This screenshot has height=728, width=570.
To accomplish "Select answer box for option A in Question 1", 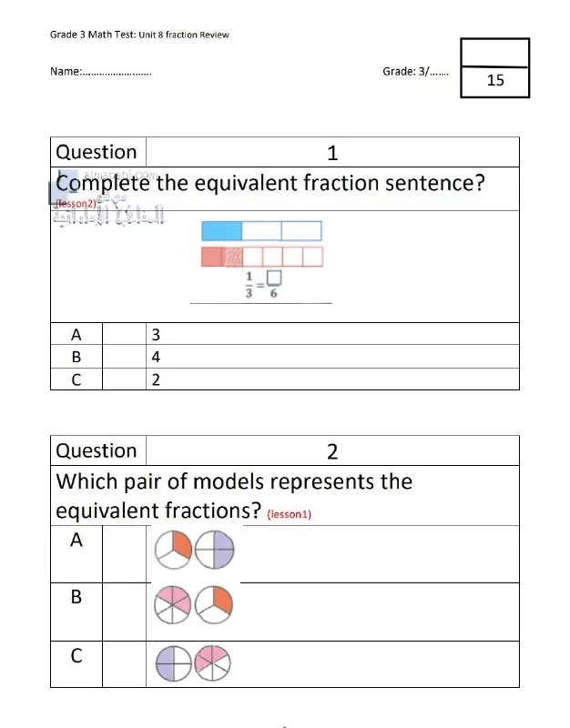I will (124, 334).
